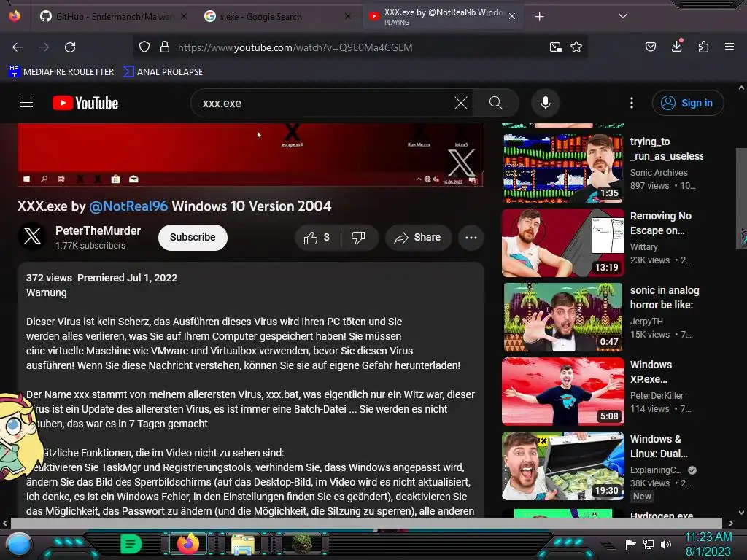
Task: View site security padlock info
Action: (165, 47)
